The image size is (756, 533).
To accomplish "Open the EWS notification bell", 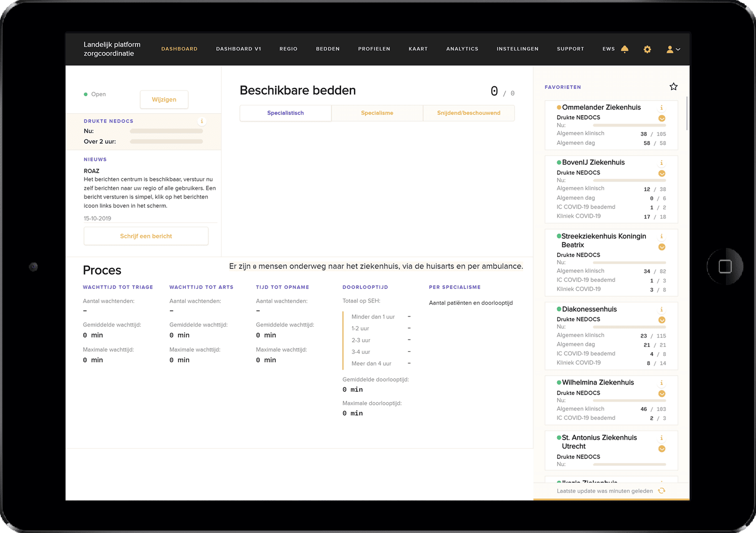I will click(624, 49).
